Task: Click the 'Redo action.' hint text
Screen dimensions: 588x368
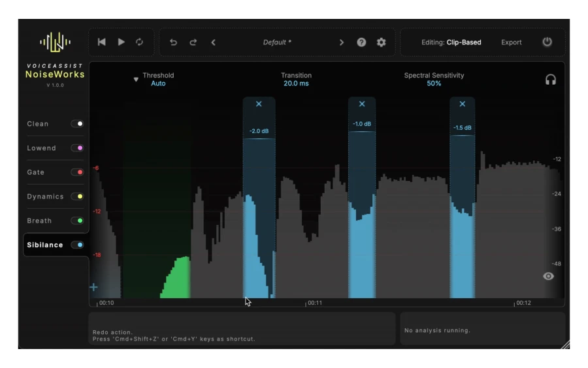Action: coord(112,332)
